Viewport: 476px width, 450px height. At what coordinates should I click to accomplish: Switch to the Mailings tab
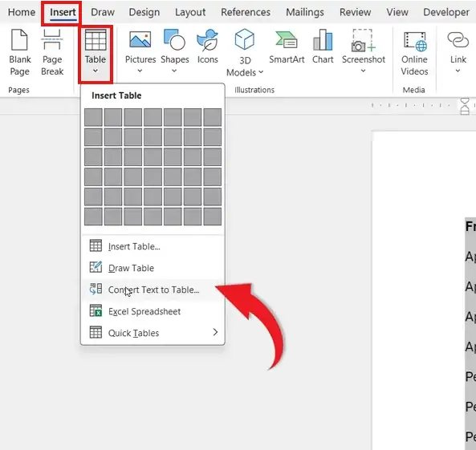pyautogui.click(x=305, y=12)
